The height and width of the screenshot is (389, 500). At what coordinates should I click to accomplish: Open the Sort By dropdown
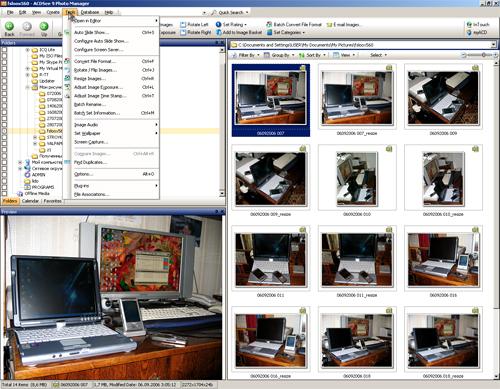312,55
